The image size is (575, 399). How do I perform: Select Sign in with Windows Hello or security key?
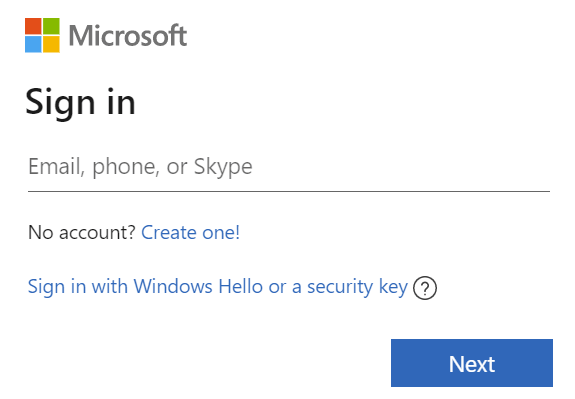(x=218, y=287)
